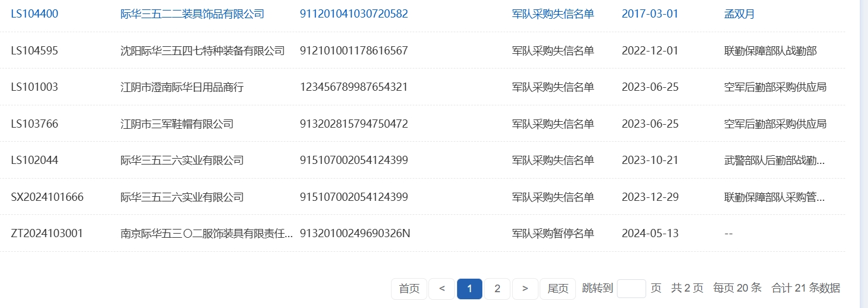Select code 915107002054124399 in LS102044 row
Image resolution: width=868 pixels, height=308 pixels.
click(354, 160)
